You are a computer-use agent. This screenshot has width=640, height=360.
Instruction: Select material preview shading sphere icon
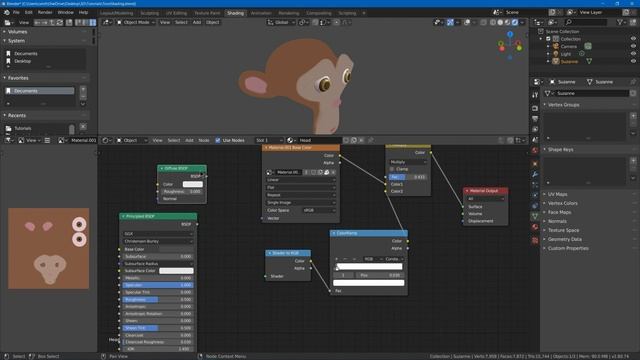(508, 22)
